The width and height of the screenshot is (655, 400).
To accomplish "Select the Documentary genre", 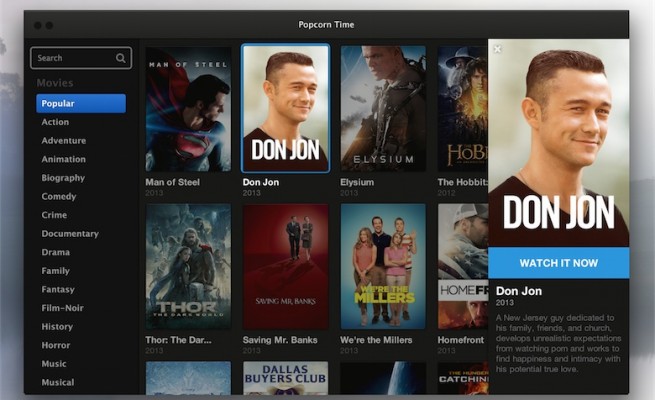I will [x=70, y=234].
